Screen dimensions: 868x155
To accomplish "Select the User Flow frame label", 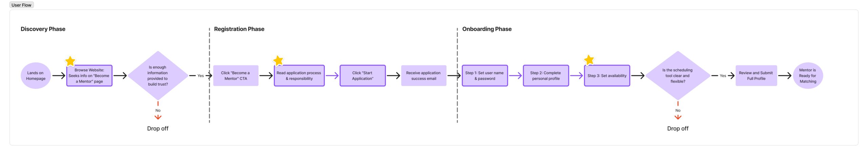I will 21,5.
